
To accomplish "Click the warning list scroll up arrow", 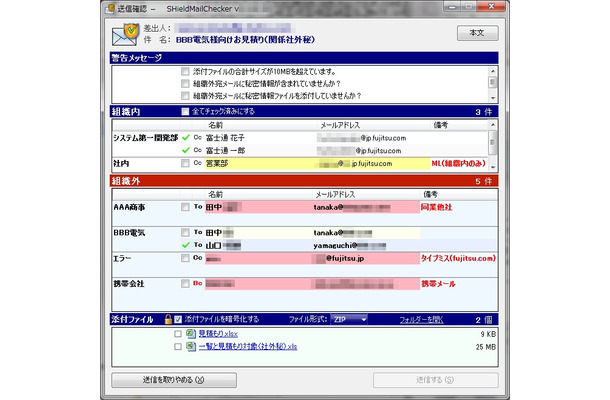I will coord(493,71).
